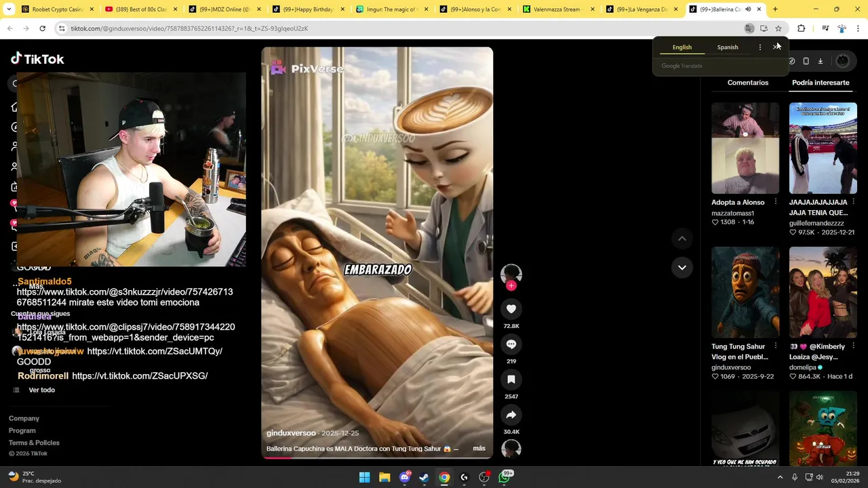This screenshot has height=488, width=868.
Task: Click the video progress bar
Action: coord(377,457)
